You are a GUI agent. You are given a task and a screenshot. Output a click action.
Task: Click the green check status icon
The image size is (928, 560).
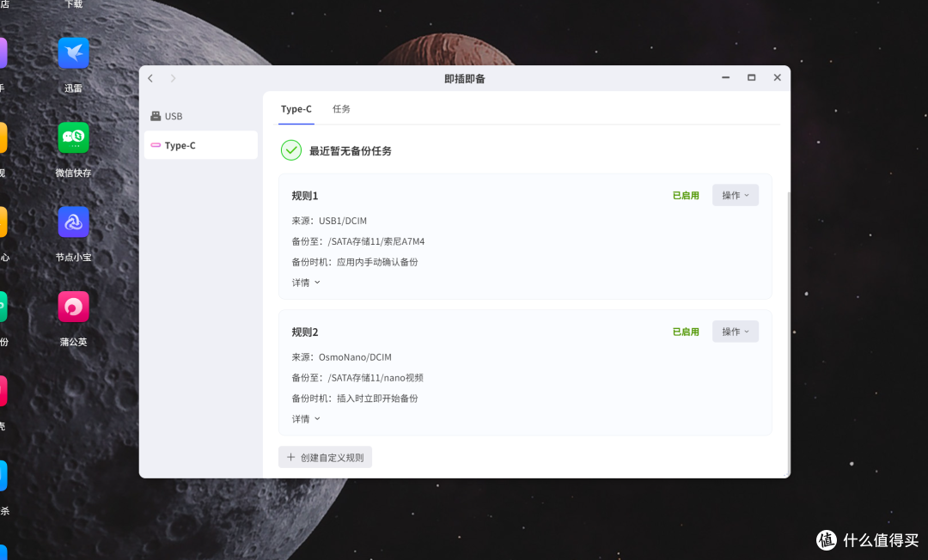coord(290,150)
